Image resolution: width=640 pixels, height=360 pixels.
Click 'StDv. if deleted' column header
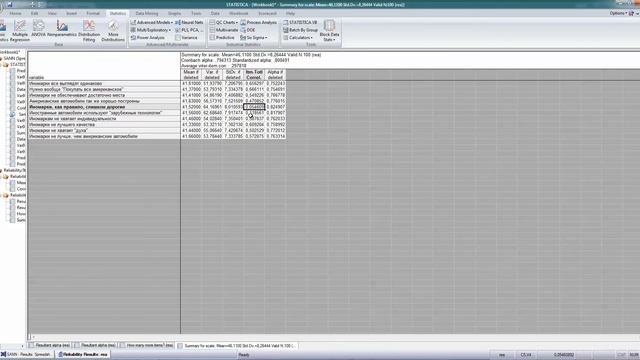(233, 74)
